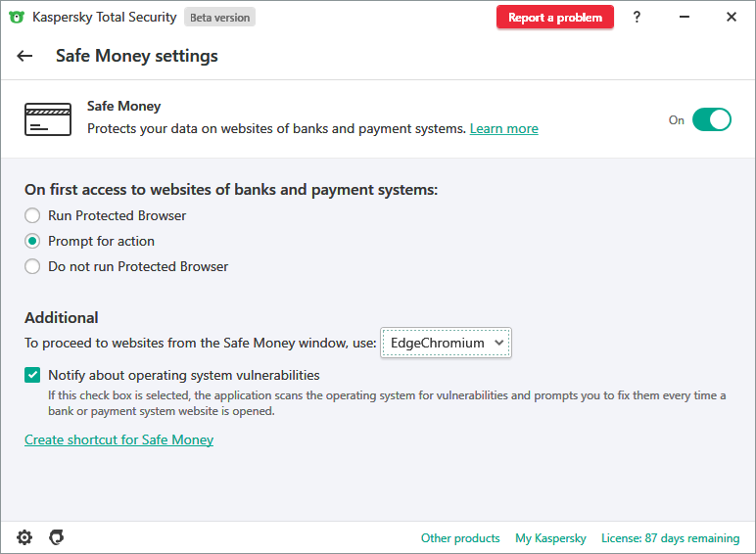Open the EdgeChromium browser dropdown
Viewport: 756px width, 554px height.
pos(446,343)
